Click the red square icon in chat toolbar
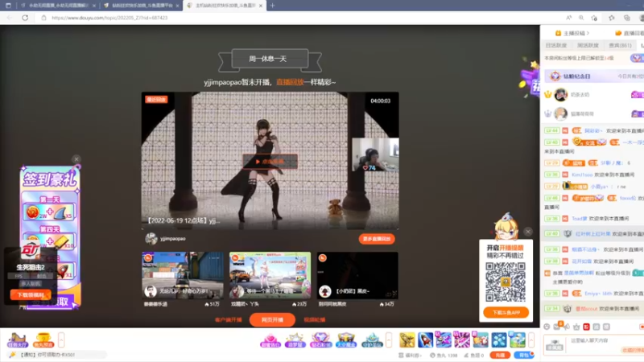644x362 pixels. click(587, 327)
